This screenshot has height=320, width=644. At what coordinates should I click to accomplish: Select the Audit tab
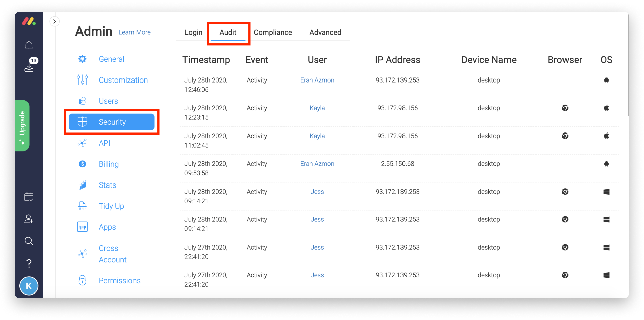tap(228, 32)
